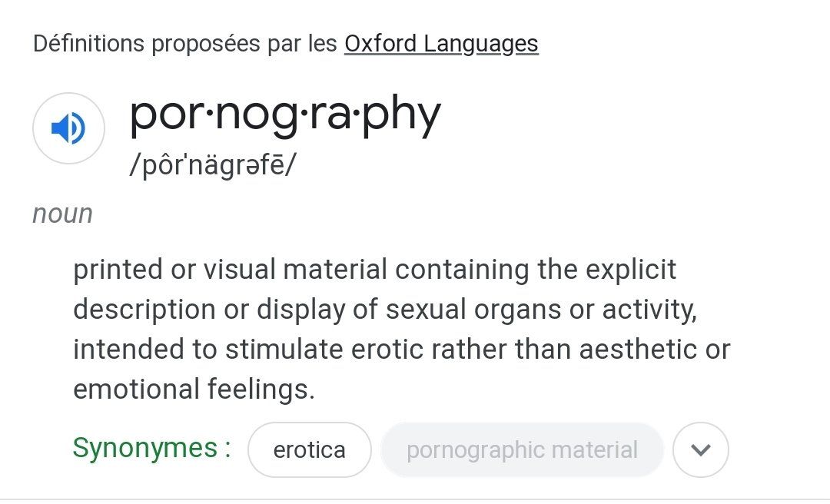This screenshot has width=830, height=504.
Task: Open the Oxford Languages link
Action: (441, 44)
